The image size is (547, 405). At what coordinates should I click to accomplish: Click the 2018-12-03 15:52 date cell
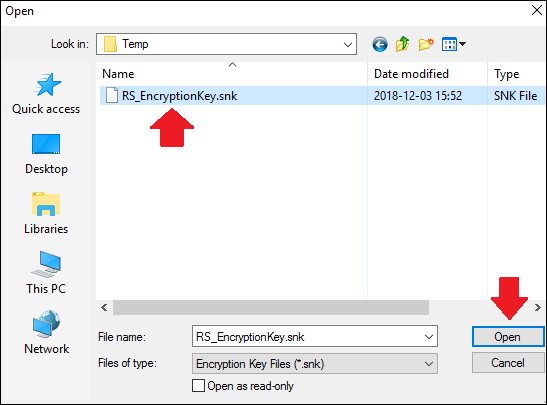[x=418, y=96]
